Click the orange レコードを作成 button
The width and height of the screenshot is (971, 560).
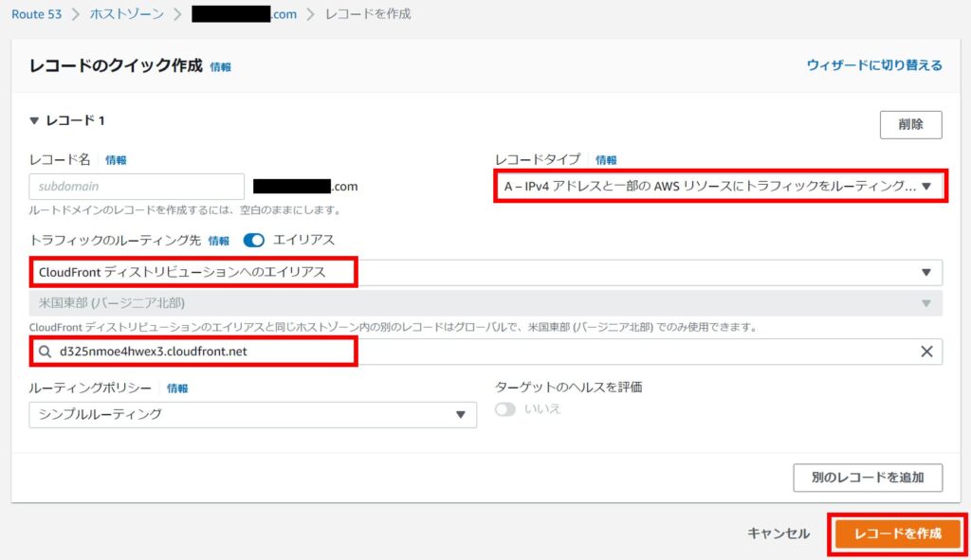(897, 533)
